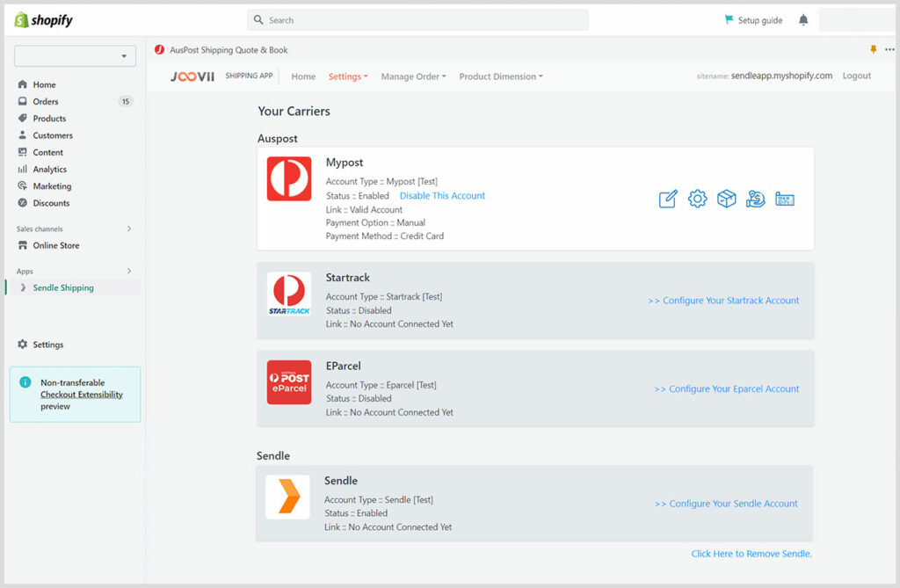Click the Payment Option Manual text
This screenshot has height=588, width=900.
point(375,222)
